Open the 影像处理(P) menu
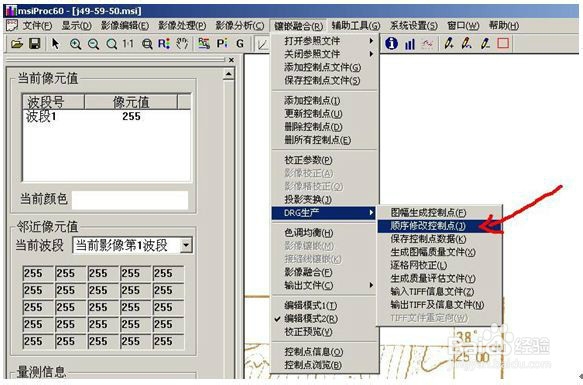 tap(182, 26)
